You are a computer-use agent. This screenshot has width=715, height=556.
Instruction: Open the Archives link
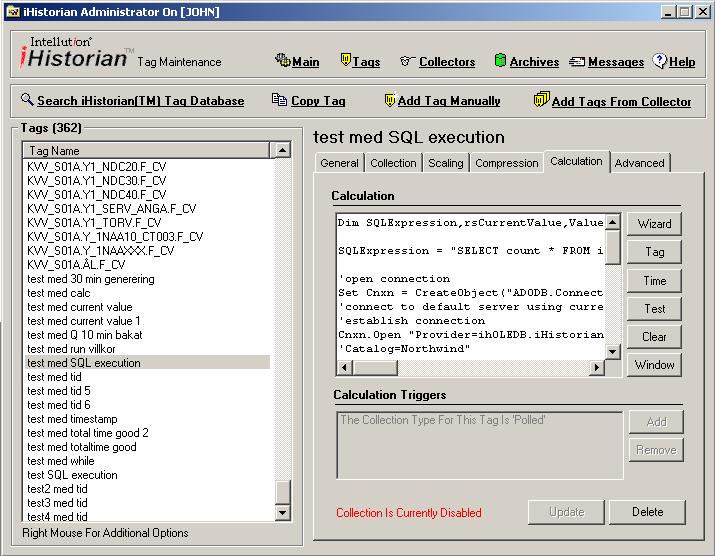point(534,62)
